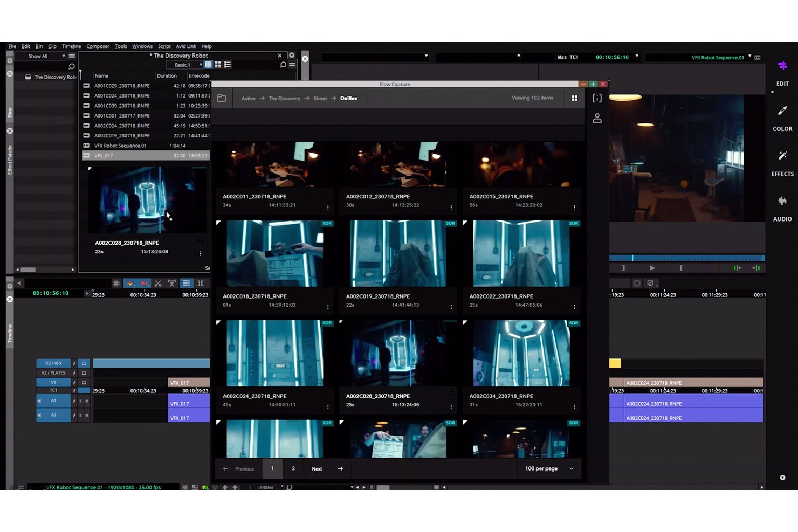Click the lift/overwrite segment tool icon
Screen dimensions: 798x532
[x=130, y=283]
